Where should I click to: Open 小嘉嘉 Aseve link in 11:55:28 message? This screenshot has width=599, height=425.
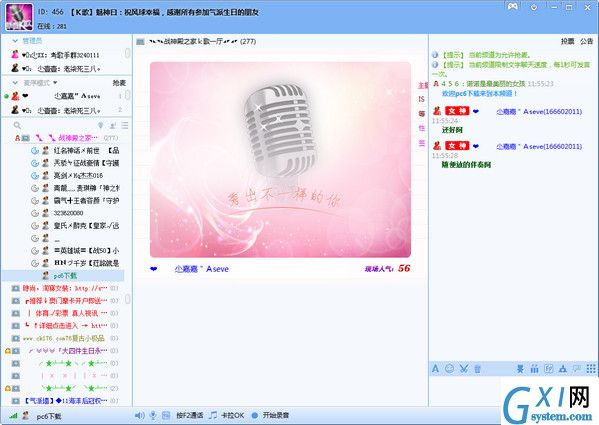click(539, 146)
